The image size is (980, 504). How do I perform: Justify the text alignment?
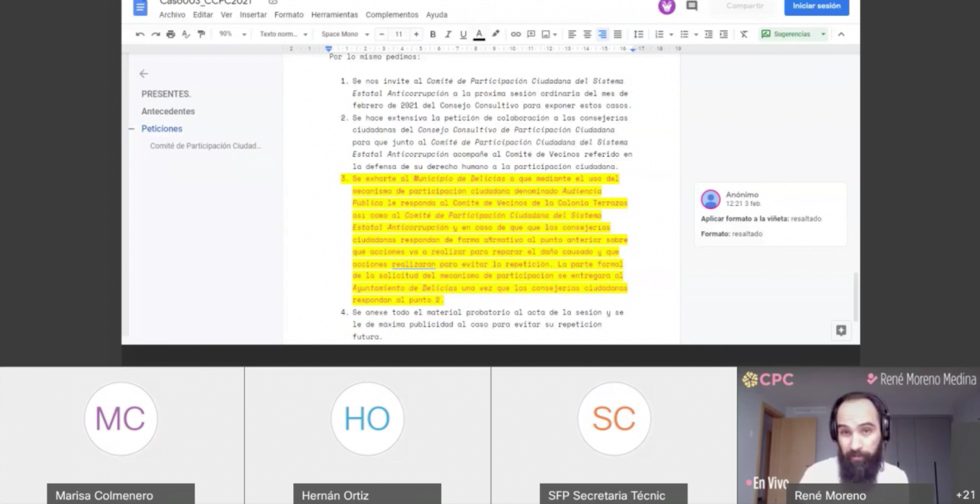click(x=617, y=34)
